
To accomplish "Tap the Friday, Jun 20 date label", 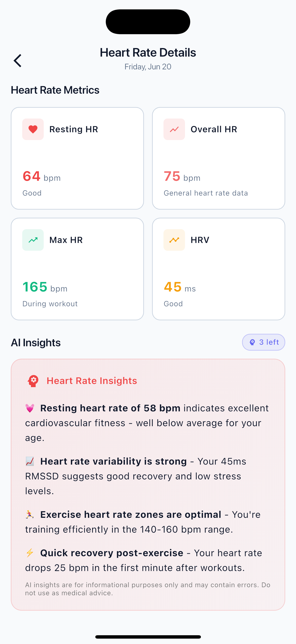I will (x=148, y=67).
